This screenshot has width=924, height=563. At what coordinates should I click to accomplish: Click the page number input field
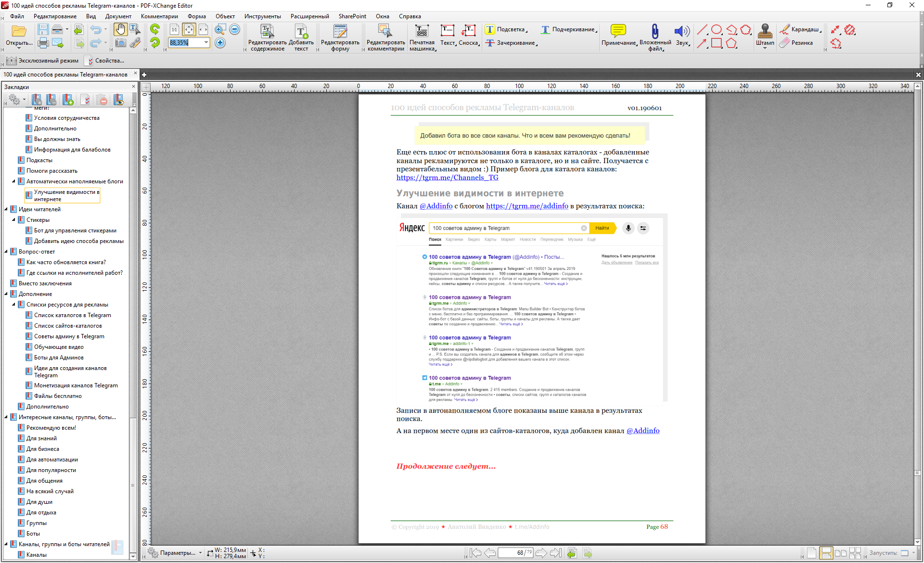point(516,553)
